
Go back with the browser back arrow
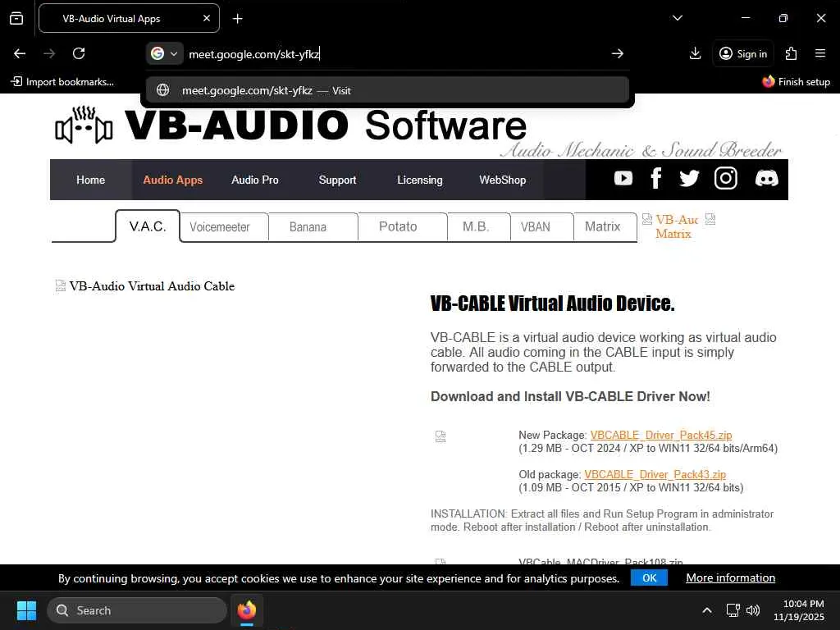[20, 53]
